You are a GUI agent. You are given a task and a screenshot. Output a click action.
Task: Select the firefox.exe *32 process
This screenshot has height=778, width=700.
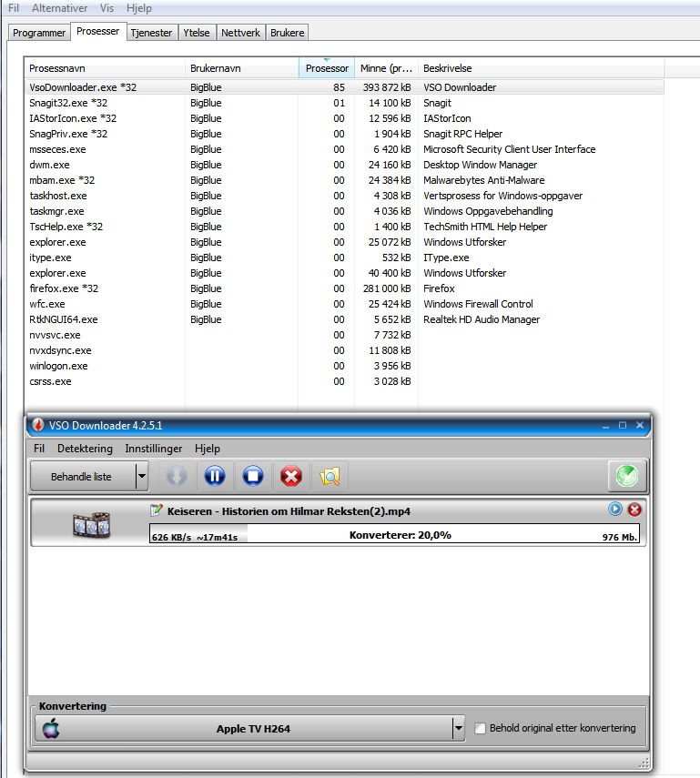point(344,288)
